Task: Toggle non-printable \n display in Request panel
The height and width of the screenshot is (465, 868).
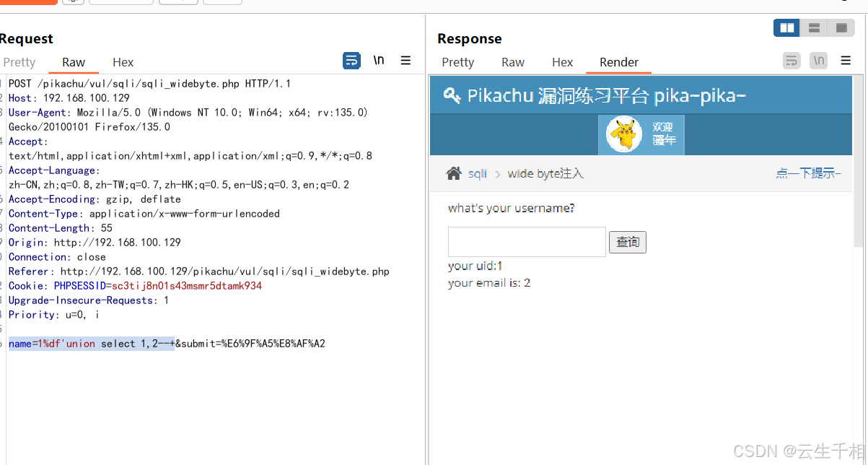Action: click(x=378, y=61)
